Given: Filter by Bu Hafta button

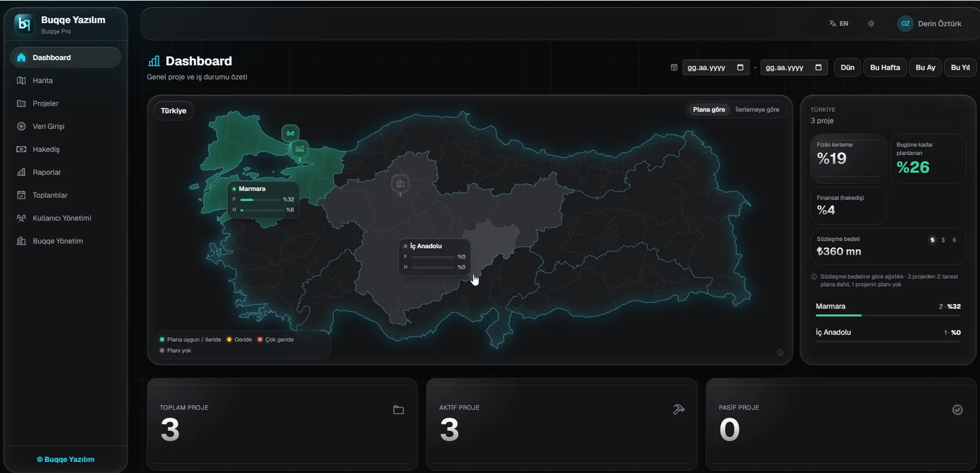Looking at the screenshot, I should coord(885,67).
